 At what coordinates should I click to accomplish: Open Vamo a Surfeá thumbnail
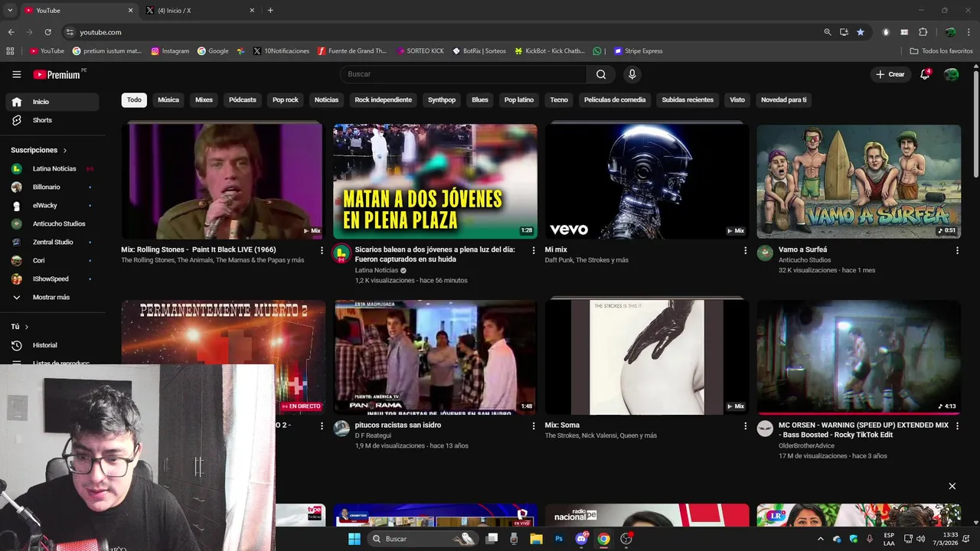click(859, 181)
